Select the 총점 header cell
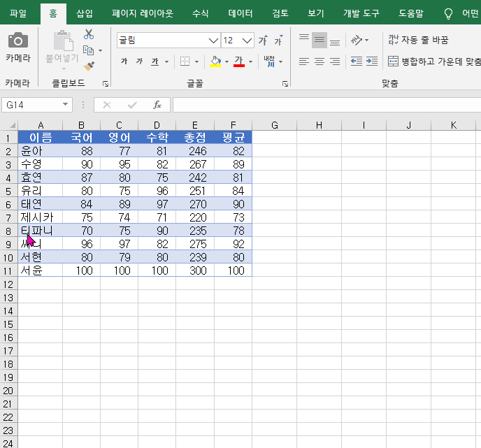Viewport: 481px width, 448px height. point(195,137)
